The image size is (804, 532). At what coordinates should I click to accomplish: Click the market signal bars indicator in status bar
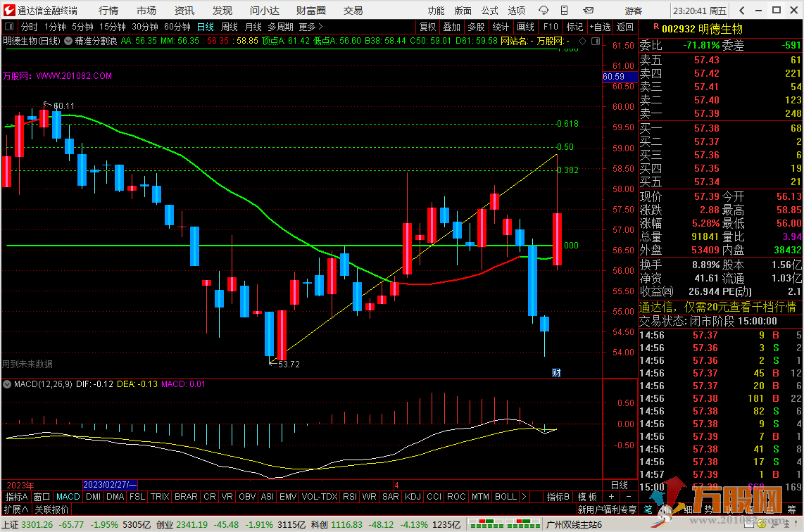505,525
